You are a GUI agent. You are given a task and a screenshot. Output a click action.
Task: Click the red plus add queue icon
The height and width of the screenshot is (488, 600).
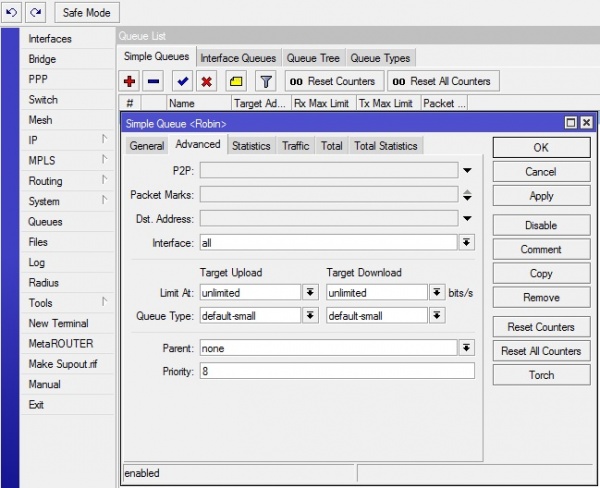coord(130,81)
